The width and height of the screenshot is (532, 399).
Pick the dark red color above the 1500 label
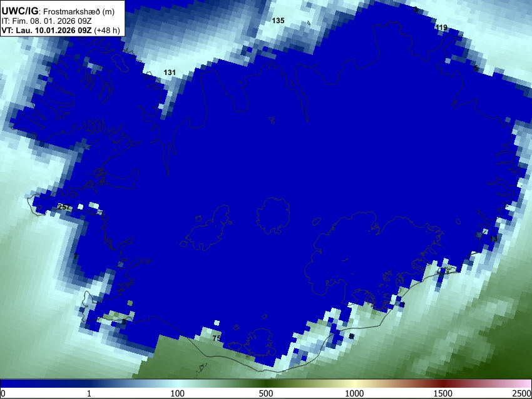pos(443,384)
